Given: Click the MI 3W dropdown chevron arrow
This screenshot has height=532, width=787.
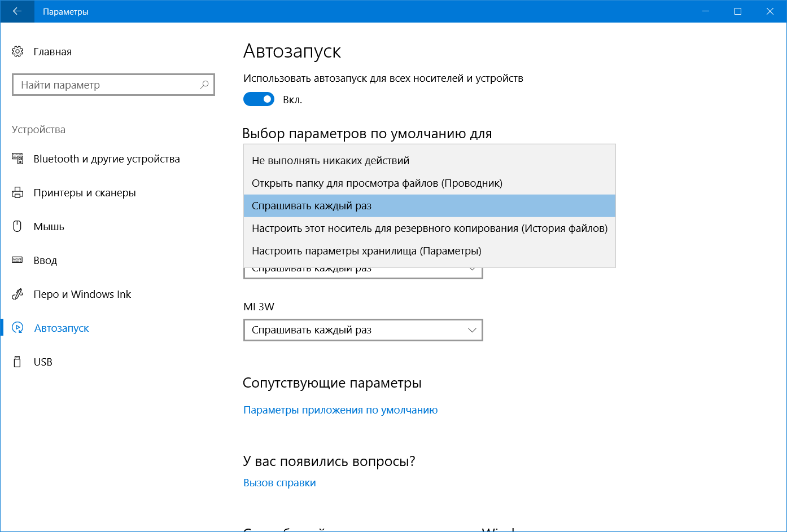Looking at the screenshot, I should point(473,330).
